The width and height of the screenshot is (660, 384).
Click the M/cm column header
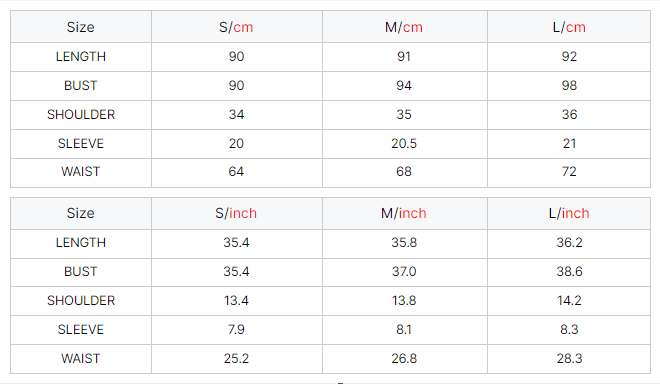tap(404, 27)
